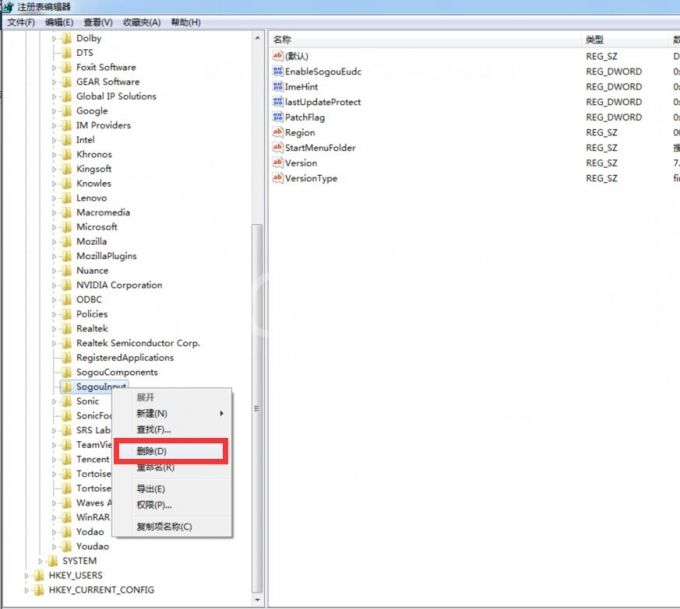Expand the Realtek Semiconductor Corp. key

point(54,344)
